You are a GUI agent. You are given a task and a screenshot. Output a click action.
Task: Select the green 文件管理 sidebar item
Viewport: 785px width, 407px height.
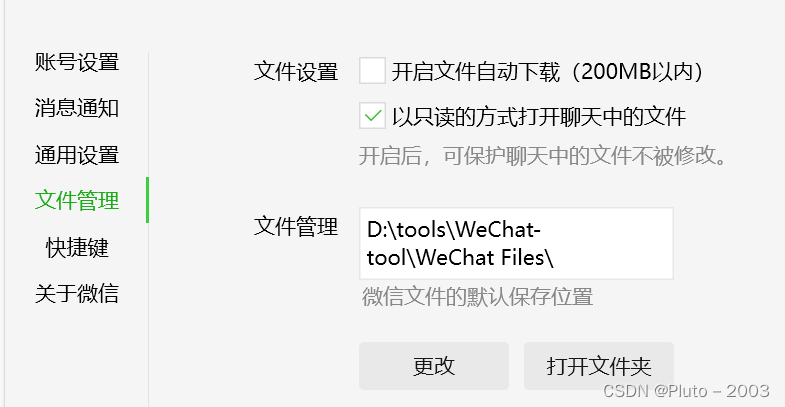(x=77, y=200)
